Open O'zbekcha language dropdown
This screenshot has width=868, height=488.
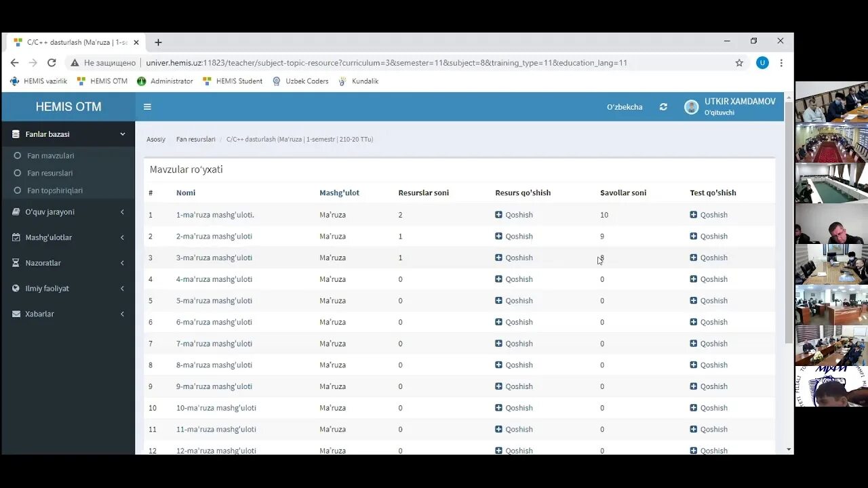pyautogui.click(x=625, y=107)
